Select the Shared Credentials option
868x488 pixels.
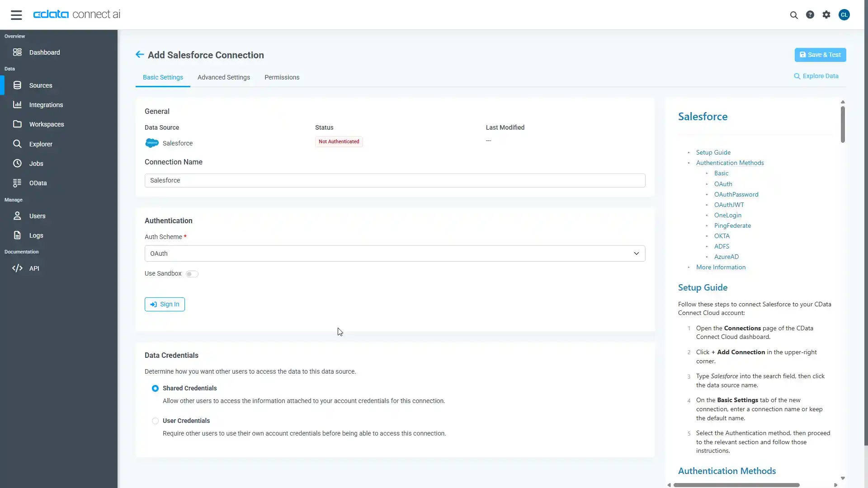tap(155, 388)
